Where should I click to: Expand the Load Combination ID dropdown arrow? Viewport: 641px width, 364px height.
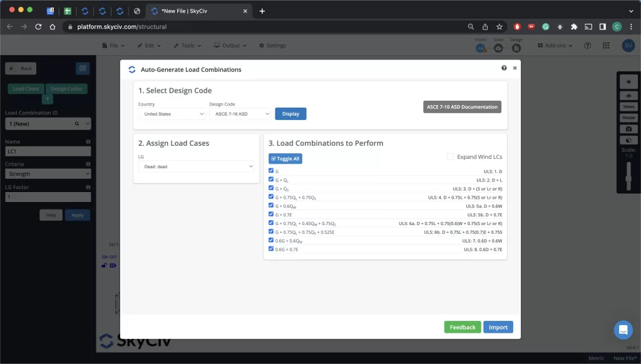point(87,124)
